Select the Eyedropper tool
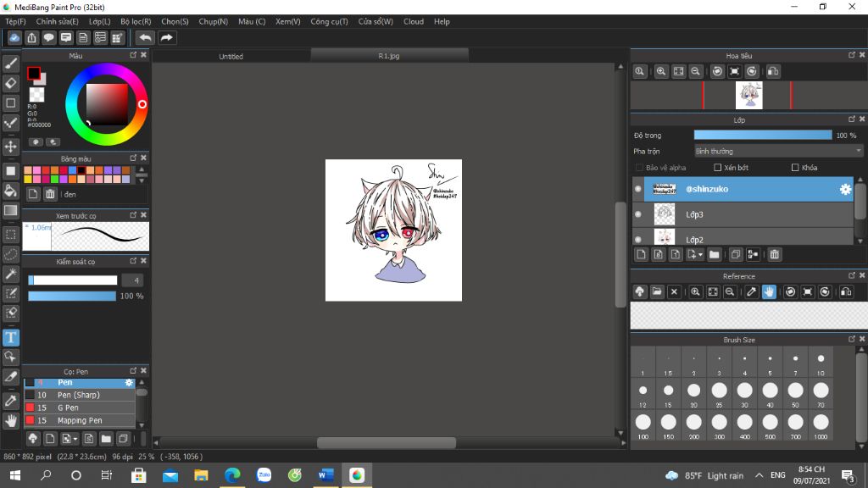 click(10, 401)
